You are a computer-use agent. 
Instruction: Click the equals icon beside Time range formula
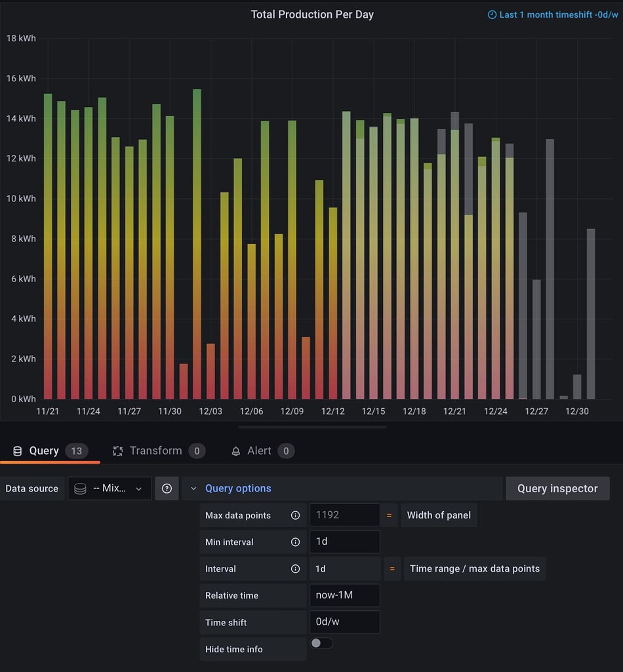391,568
